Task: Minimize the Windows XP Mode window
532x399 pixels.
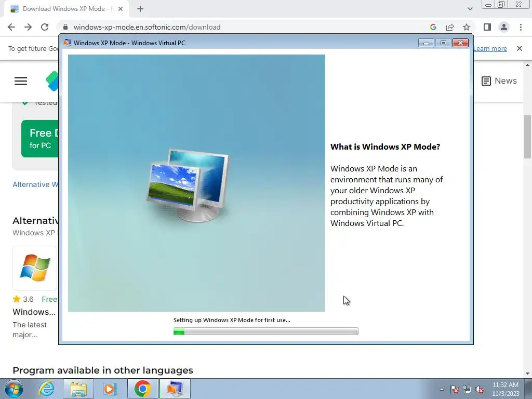Action: [426, 43]
